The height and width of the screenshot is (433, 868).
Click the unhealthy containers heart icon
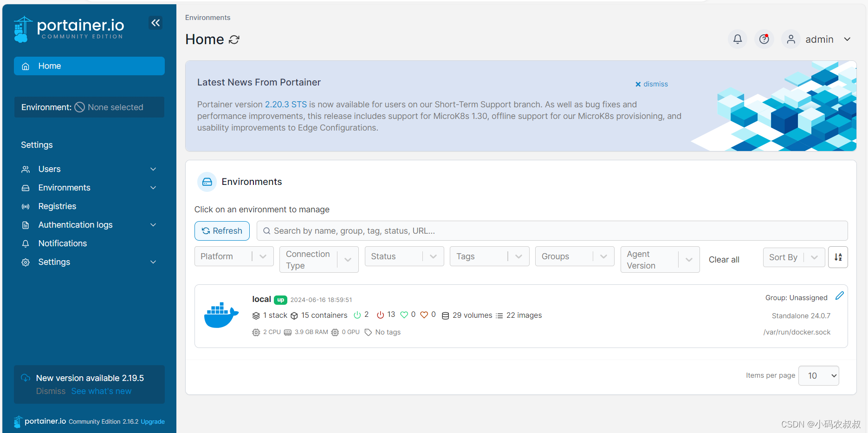(x=424, y=315)
